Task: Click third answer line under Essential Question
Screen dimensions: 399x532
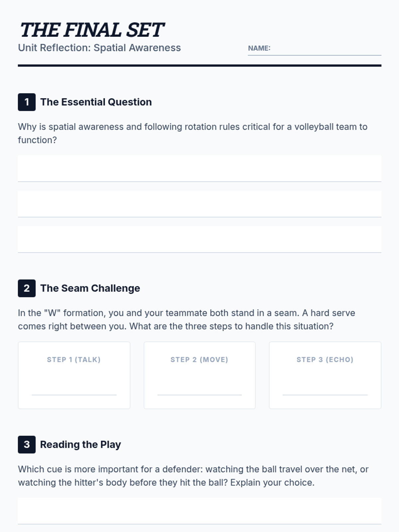Action: pos(199,239)
